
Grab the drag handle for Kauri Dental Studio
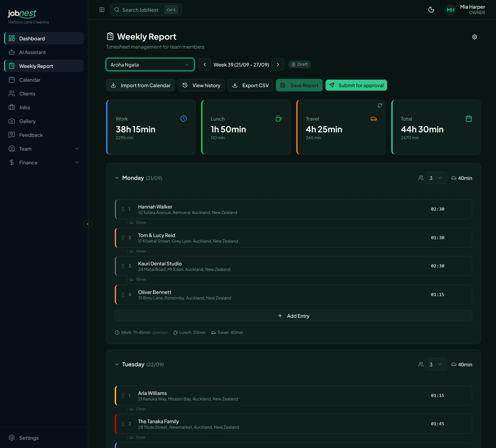[123, 266]
